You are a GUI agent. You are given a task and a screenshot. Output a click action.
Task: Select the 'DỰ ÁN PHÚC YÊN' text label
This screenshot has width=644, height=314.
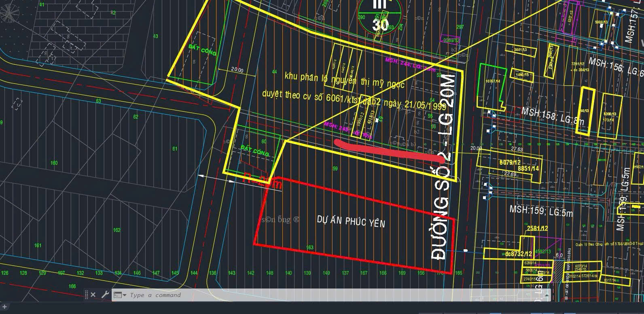[x=351, y=222]
